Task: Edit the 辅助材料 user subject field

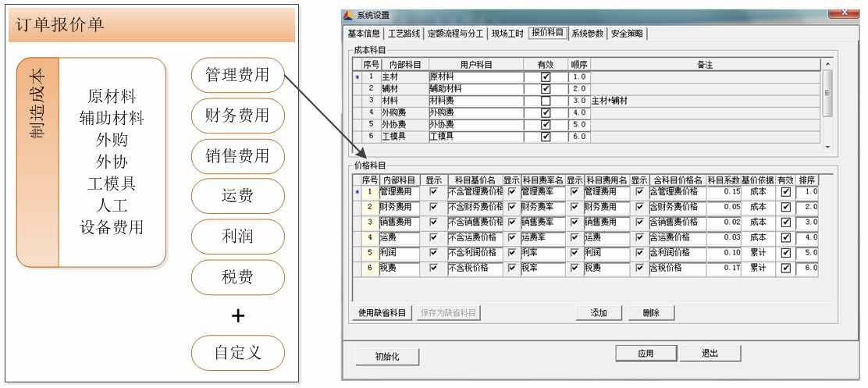Action: tap(475, 88)
